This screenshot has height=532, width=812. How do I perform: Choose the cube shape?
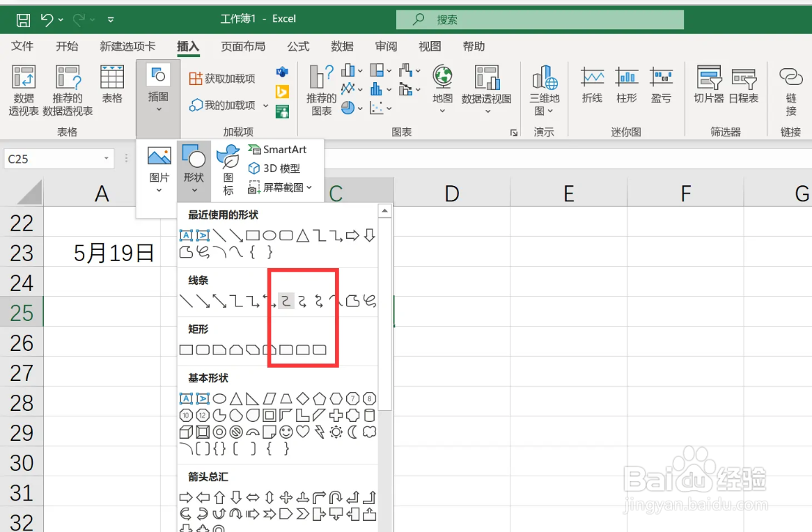[186, 432]
